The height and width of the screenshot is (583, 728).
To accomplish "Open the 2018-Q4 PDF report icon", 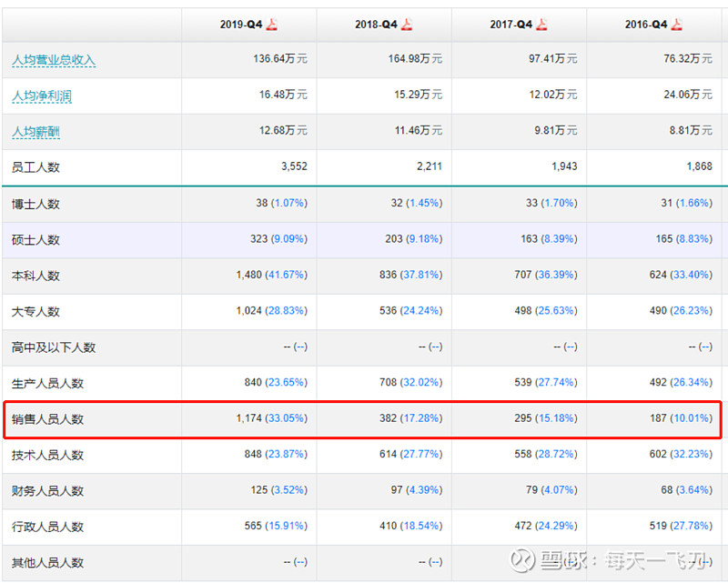I will coord(407,24).
